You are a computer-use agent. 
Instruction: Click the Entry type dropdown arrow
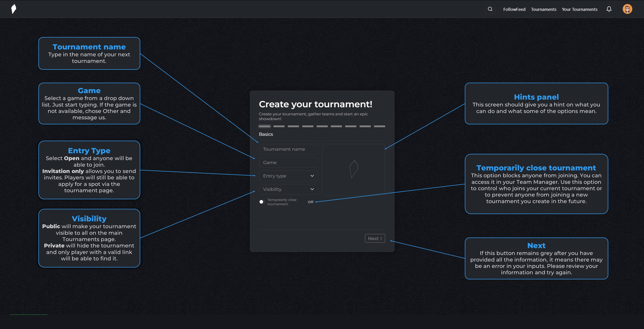pyautogui.click(x=312, y=176)
